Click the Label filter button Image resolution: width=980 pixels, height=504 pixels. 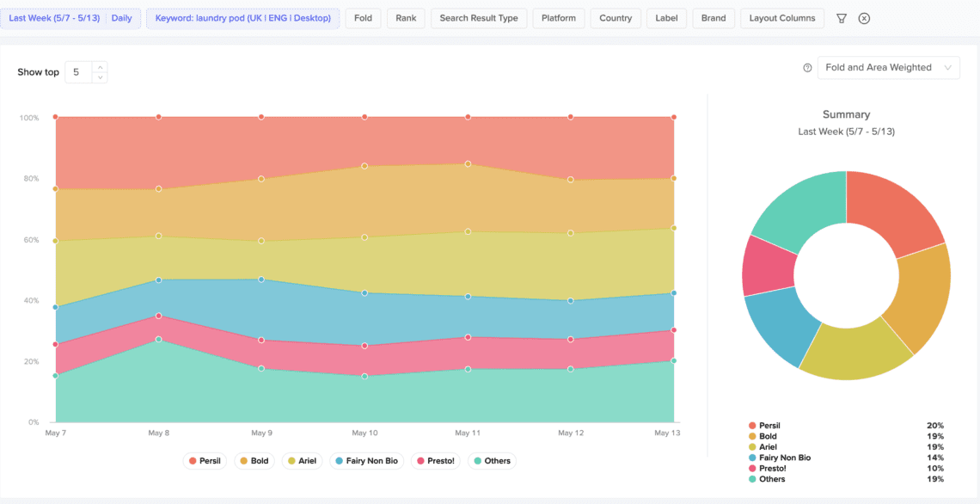point(666,17)
